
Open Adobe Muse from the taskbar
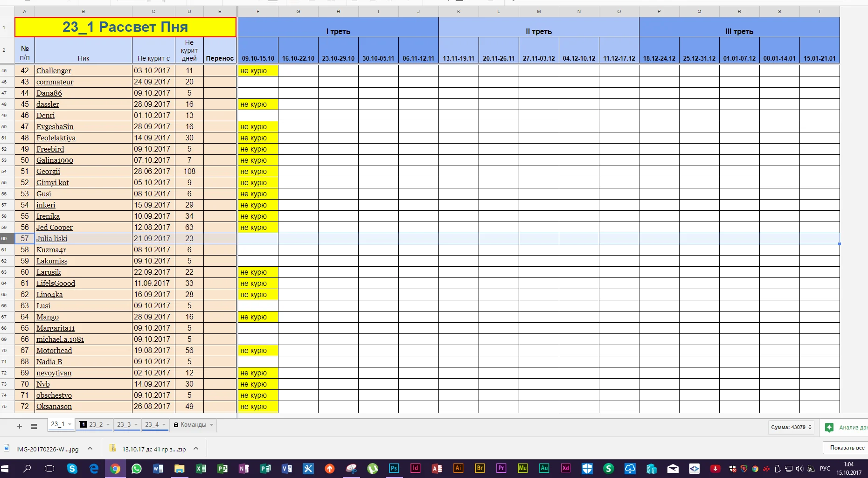point(523,469)
